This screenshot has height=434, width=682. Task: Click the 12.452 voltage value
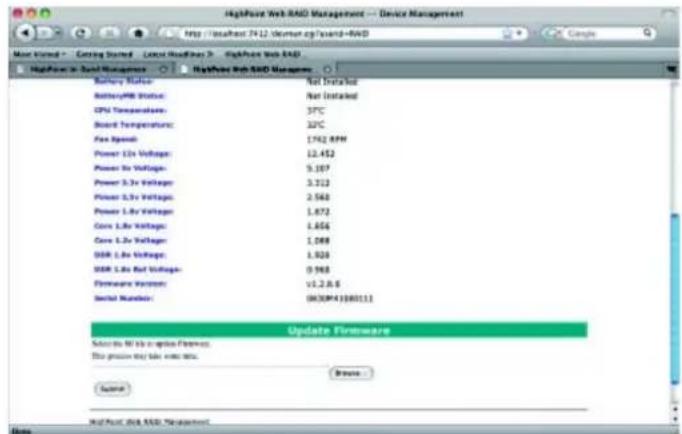click(321, 154)
